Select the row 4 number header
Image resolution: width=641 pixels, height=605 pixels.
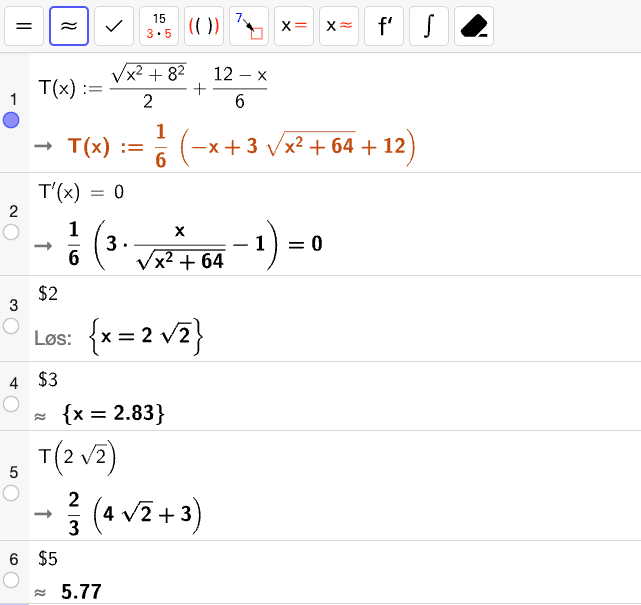[x=14, y=383]
